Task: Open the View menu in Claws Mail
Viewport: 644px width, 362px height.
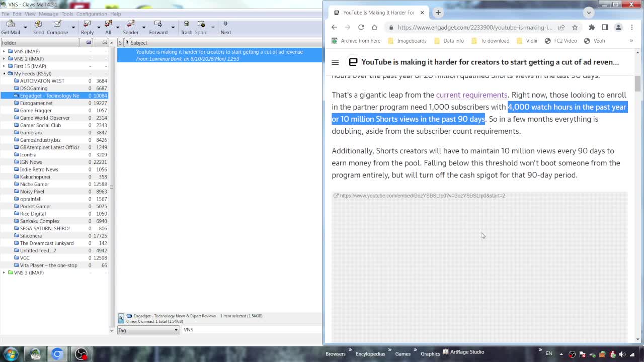Action: click(30, 14)
